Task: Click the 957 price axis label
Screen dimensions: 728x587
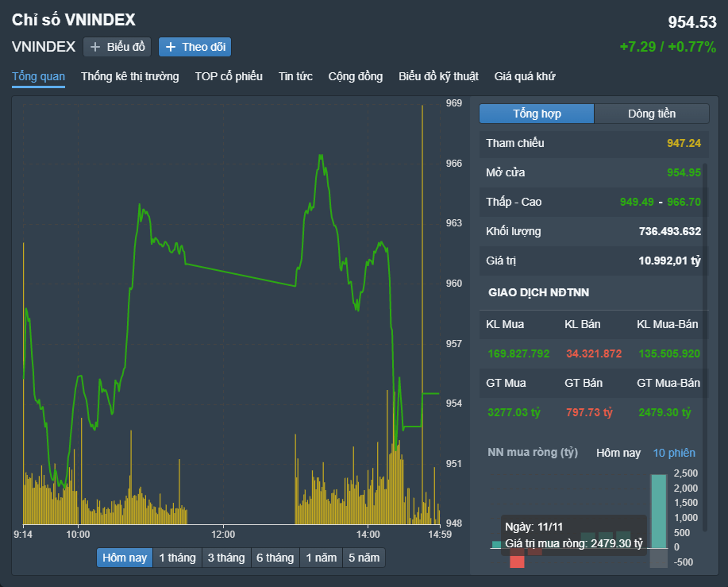Action: click(453, 344)
